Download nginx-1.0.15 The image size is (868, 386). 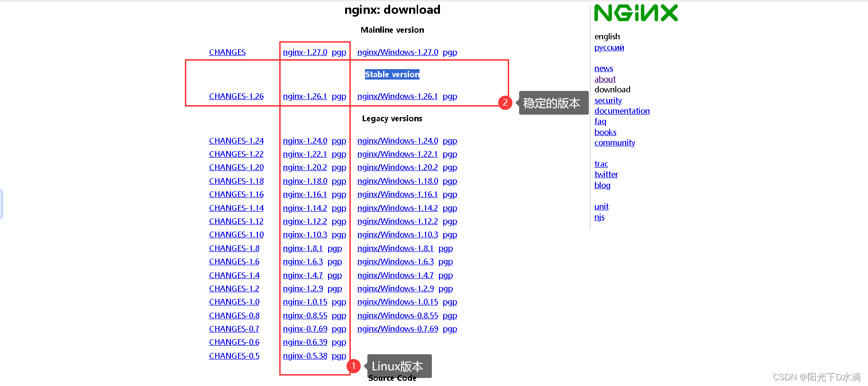click(305, 302)
